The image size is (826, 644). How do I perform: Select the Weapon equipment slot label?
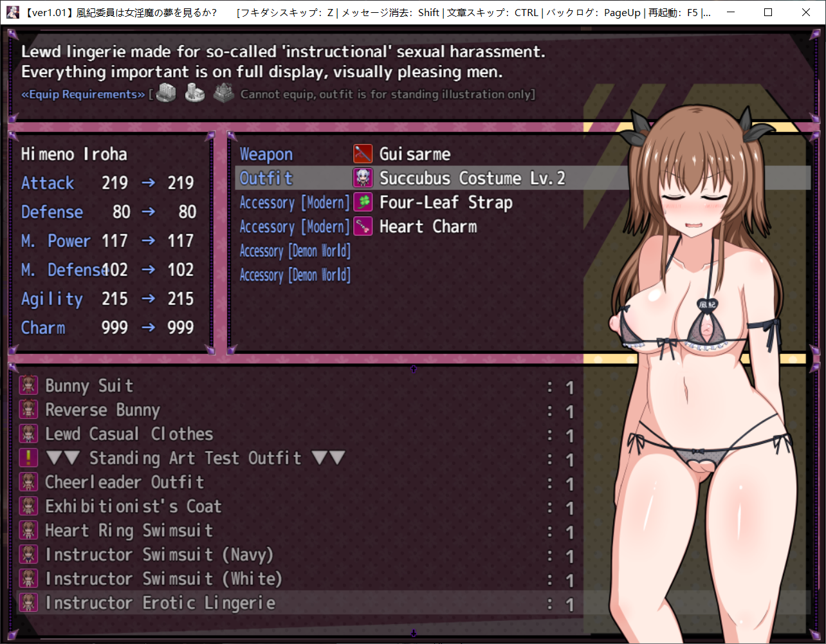pyautogui.click(x=266, y=154)
